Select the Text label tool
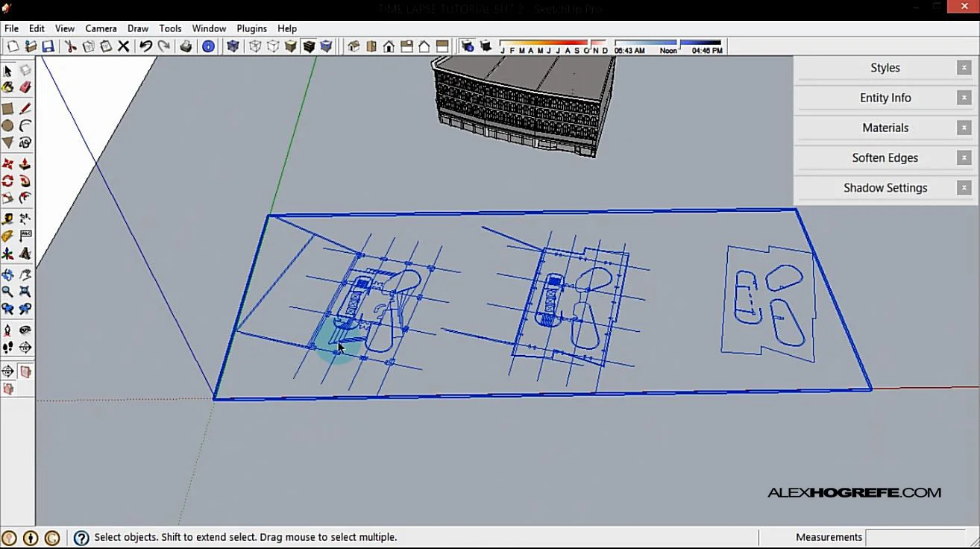980x549 pixels. tap(25, 236)
